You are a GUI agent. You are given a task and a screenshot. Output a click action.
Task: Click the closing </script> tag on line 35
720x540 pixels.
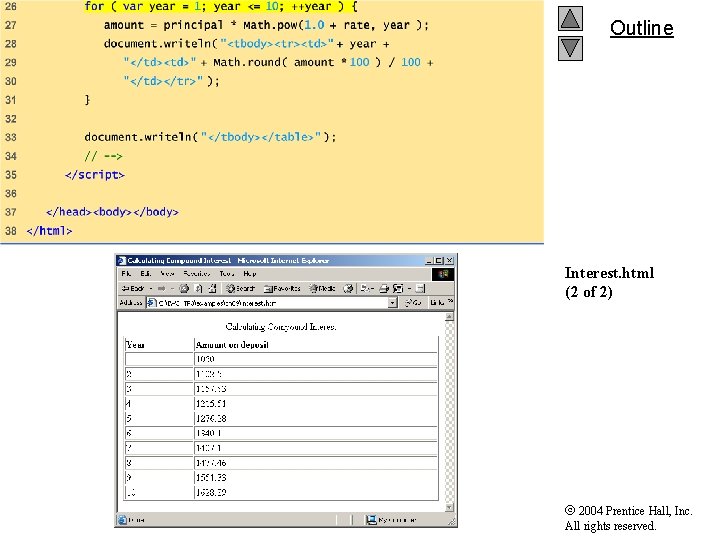(x=95, y=174)
